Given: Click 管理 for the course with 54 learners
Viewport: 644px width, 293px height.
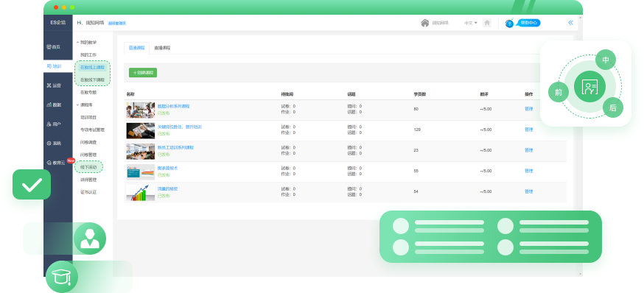Looking at the screenshot, I should tap(528, 191).
